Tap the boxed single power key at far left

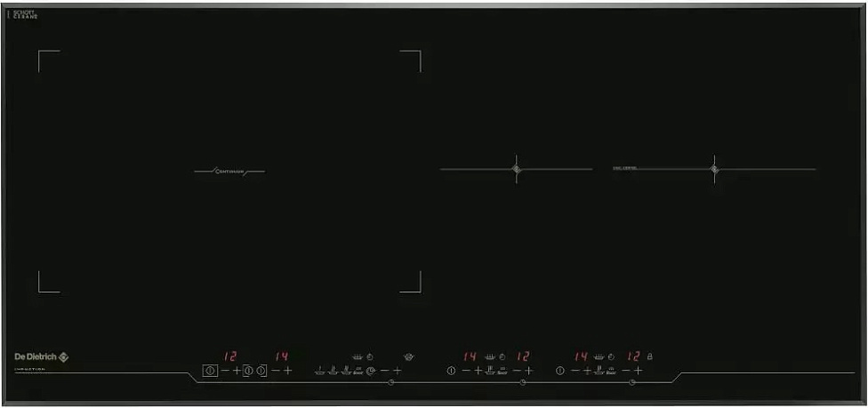coord(210,371)
